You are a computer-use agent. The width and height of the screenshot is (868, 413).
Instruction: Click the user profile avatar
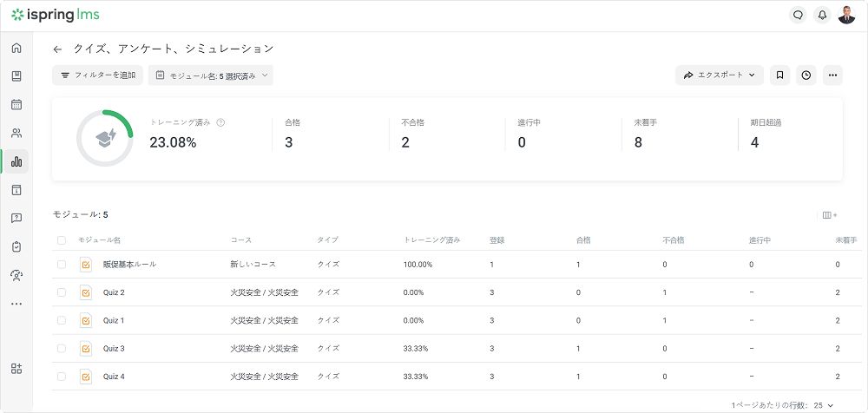point(846,15)
